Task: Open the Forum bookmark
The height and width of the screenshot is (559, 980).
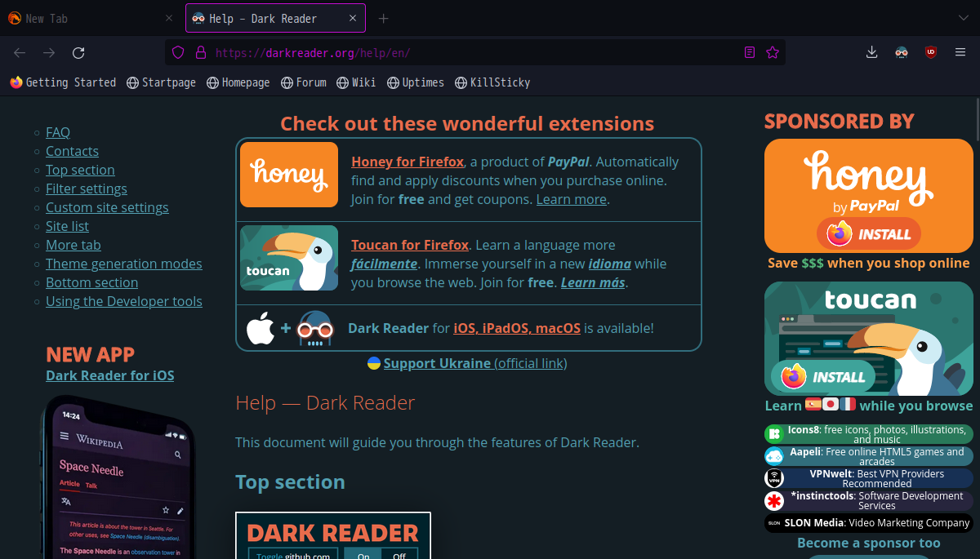Action: click(303, 82)
